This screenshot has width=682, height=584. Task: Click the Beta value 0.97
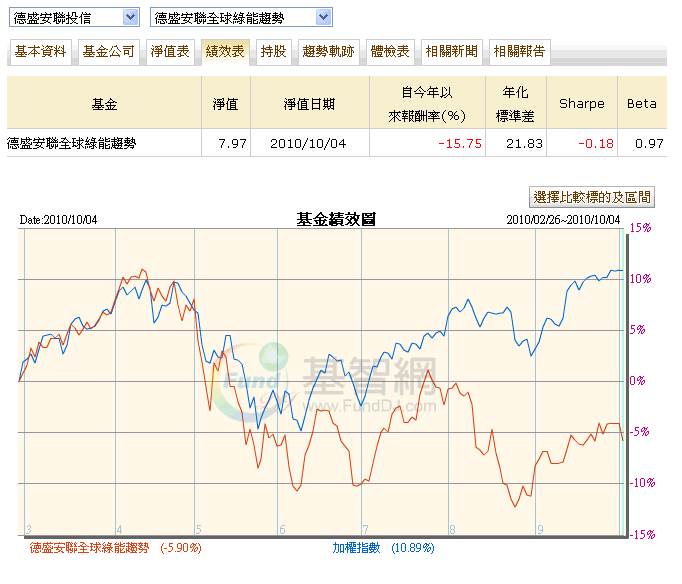(x=649, y=143)
